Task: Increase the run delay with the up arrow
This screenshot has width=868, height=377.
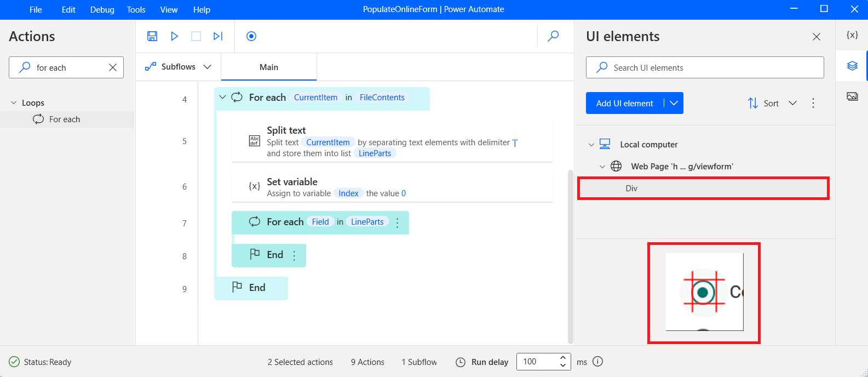Action: pos(562,358)
